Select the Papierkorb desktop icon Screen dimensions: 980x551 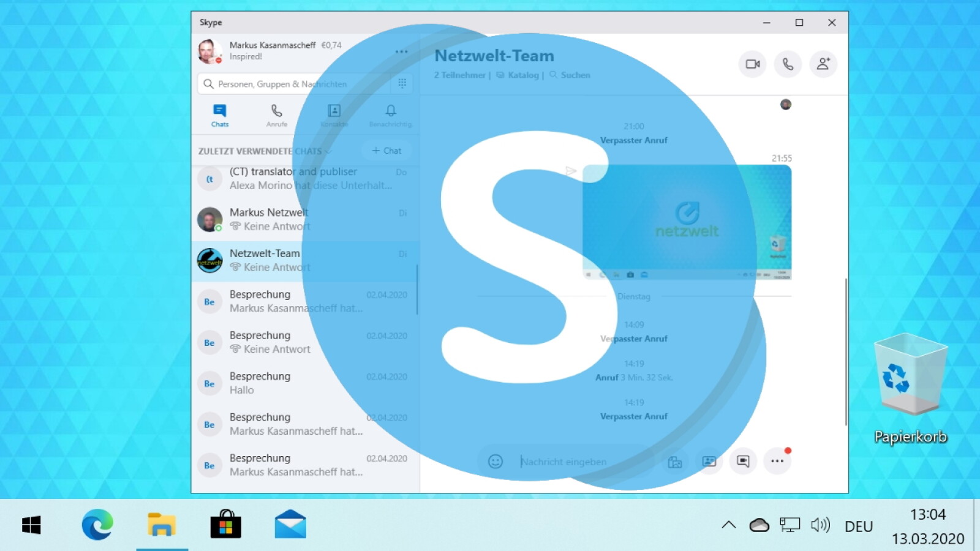click(911, 388)
